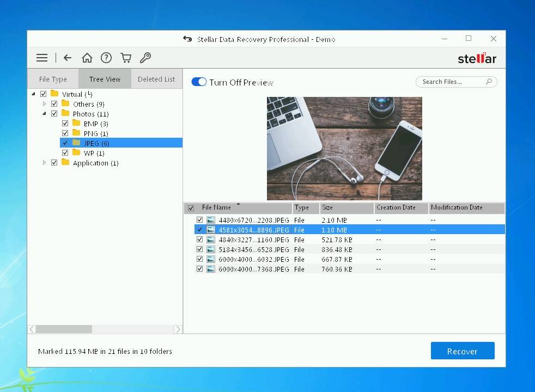
Task: Toggle the Turn Off Preview switch
Action: tap(199, 82)
